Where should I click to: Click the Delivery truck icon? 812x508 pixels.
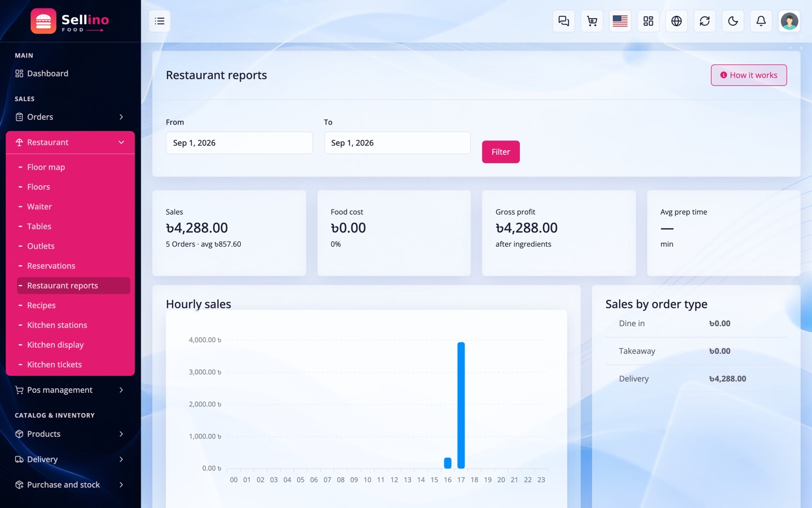point(19,459)
